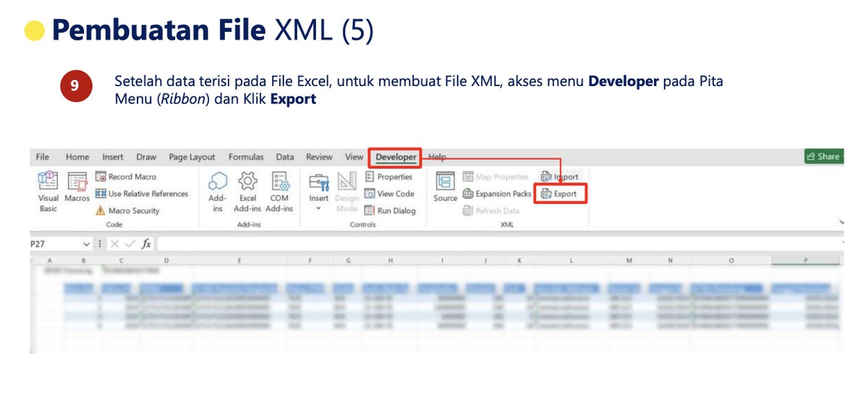The height and width of the screenshot is (411, 868).
Task: Expand the Insert controls dropdown arrow
Action: tap(319, 208)
